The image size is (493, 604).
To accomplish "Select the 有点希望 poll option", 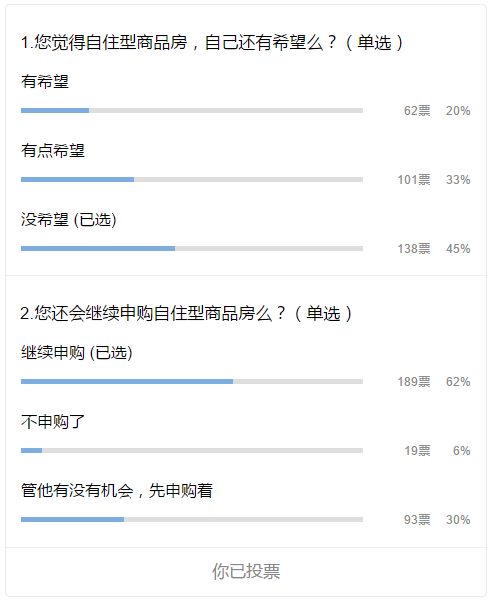I will pos(53,151).
